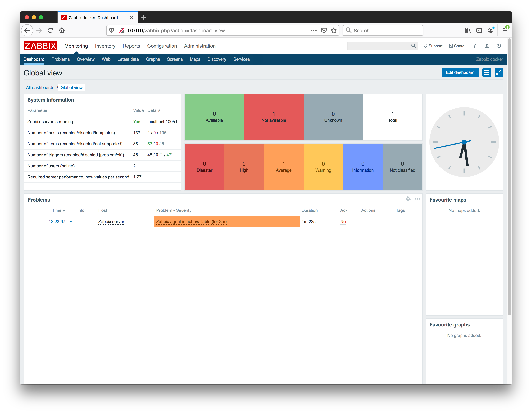Open the Zabbix help question mark
Screen dimensions: 532x413
coord(475,46)
